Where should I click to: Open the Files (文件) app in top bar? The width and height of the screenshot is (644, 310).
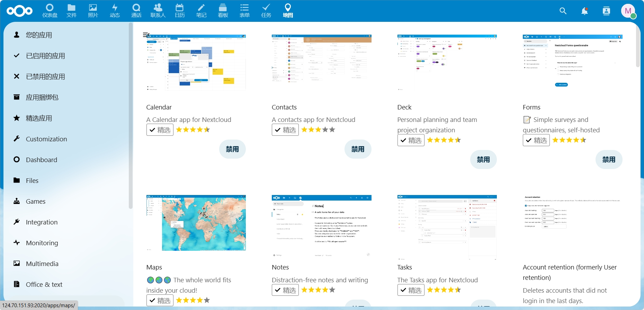(x=71, y=11)
